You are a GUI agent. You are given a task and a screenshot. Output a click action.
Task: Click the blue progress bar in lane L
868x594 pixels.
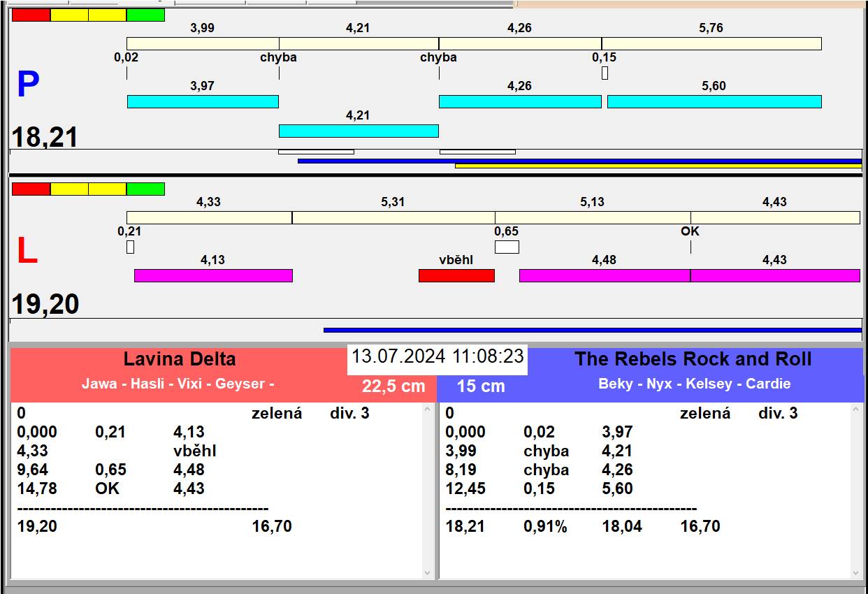click(x=592, y=330)
